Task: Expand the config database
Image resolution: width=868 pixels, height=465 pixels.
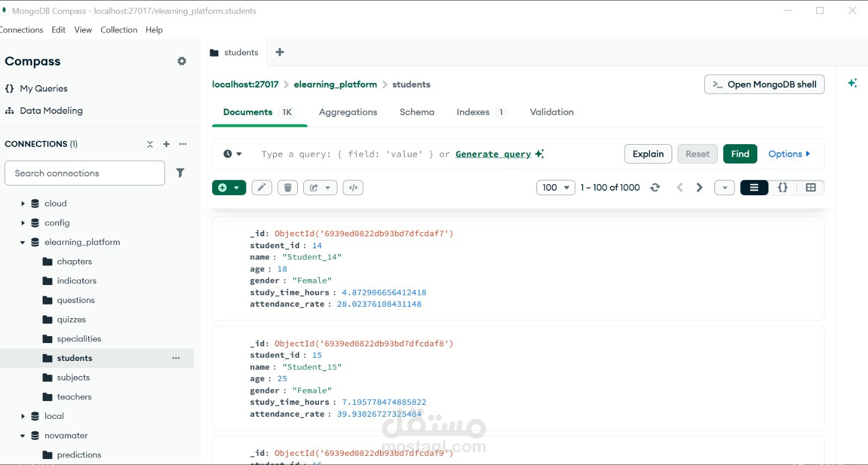Action: (x=23, y=223)
